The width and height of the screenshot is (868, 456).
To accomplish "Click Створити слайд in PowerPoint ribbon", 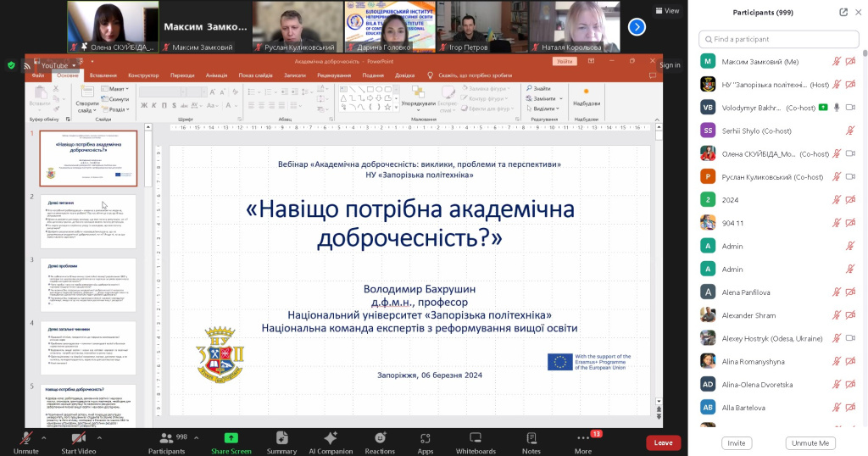I will [x=87, y=100].
